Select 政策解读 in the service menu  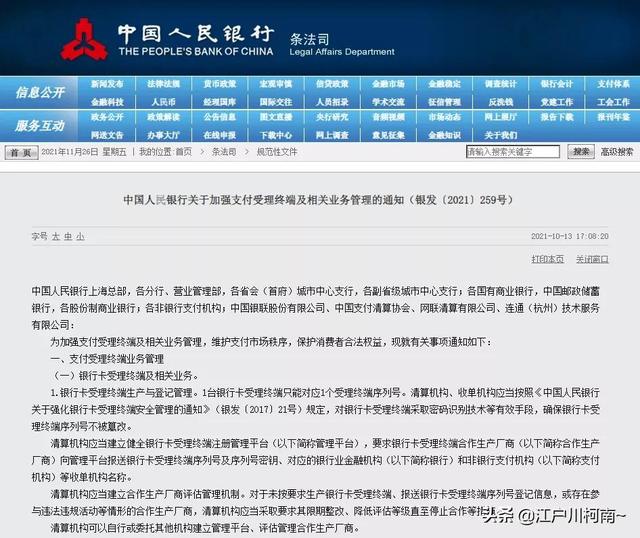point(163,117)
